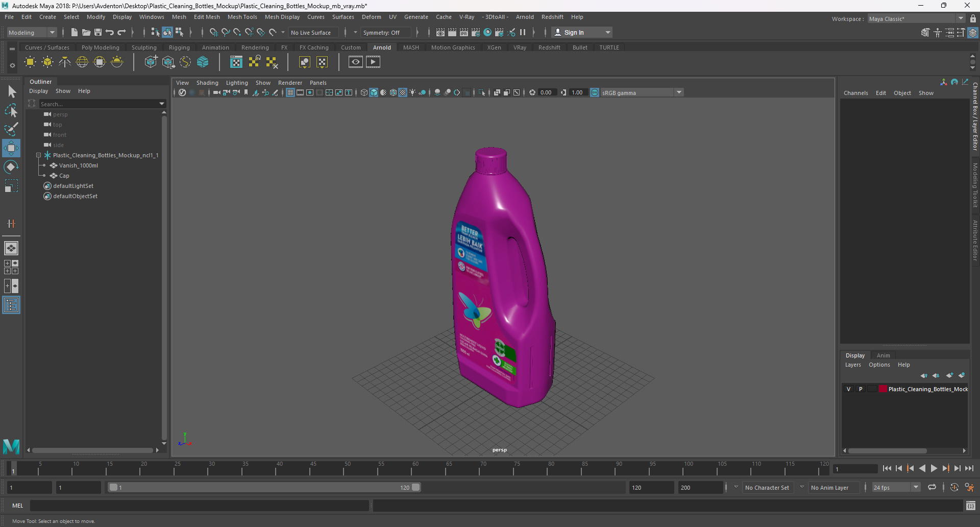Create a new display layer icon
The width and height of the screenshot is (980, 527).
(x=949, y=375)
